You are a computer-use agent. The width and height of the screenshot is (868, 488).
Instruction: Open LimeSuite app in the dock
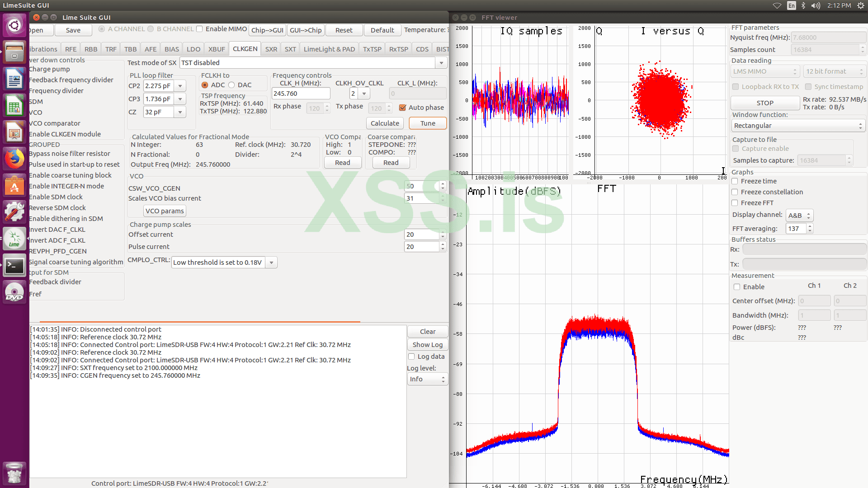click(14, 239)
